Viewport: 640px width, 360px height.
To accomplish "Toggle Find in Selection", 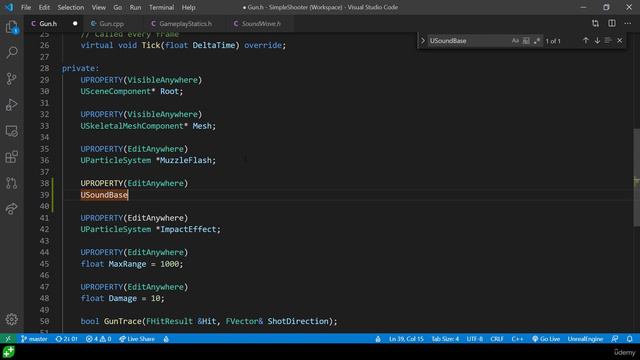I will 608,41.
